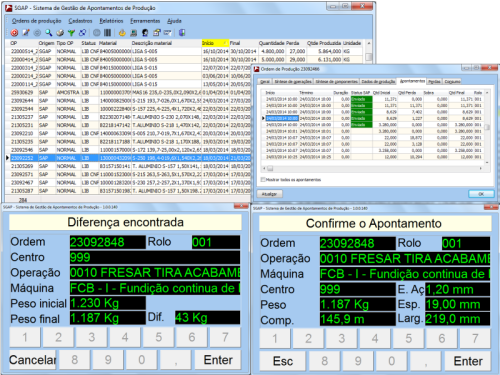The height and width of the screenshot is (375, 500).
Task: Click the yellow round toolbar icon
Action: pos(122,33)
